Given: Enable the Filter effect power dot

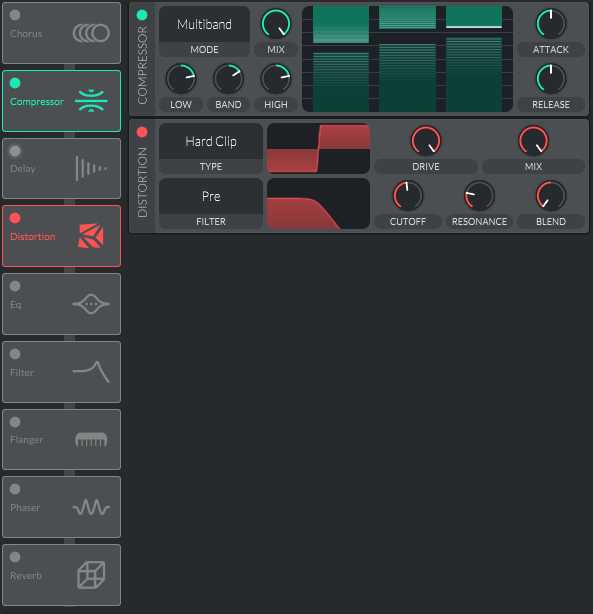Looking at the screenshot, I should point(15,354).
